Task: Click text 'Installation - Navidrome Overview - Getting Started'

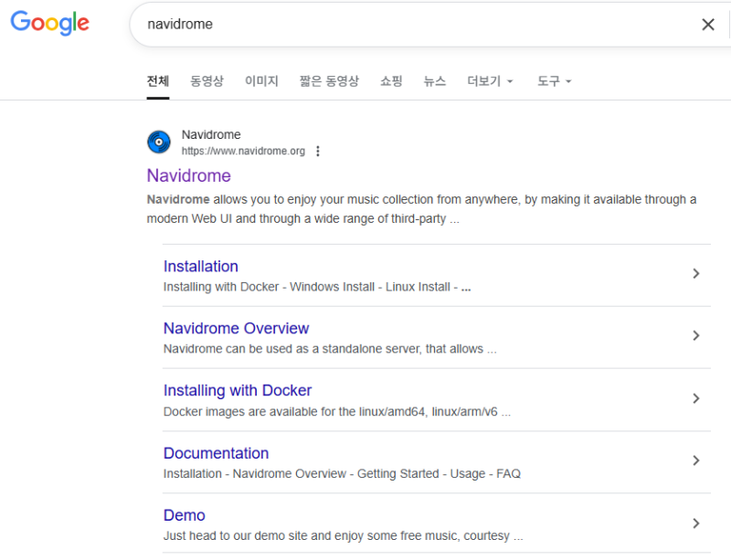Action: click(302, 474)
